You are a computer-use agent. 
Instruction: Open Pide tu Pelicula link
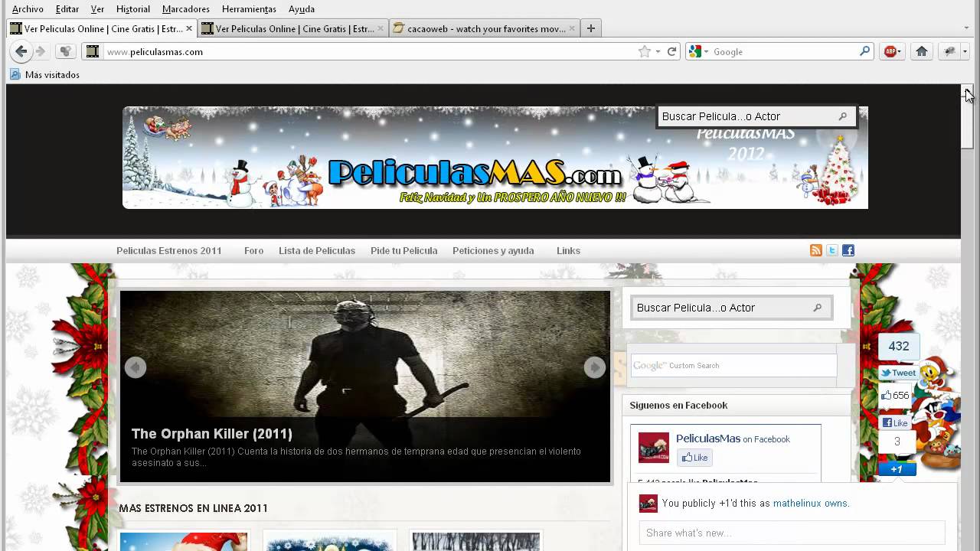[x=403, y=250]
